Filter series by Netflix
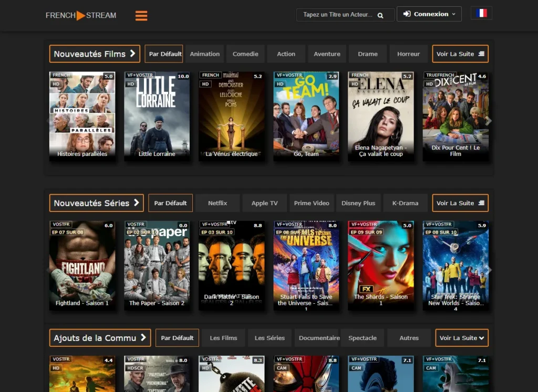Viewport: 538px width, 392px height. click(x=218, y=203)
